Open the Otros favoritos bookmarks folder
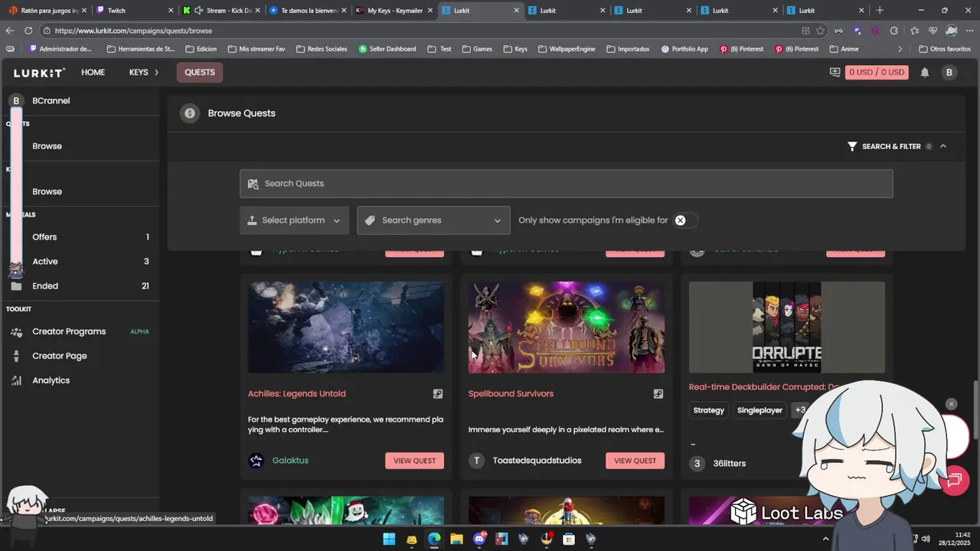Image resolution: width=980 pixels, height=551 pixels. 945,49
